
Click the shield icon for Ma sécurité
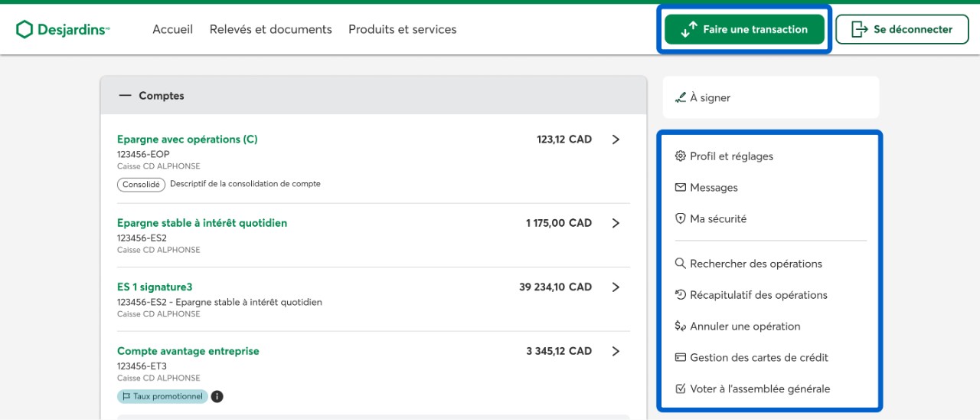(680, 219)
